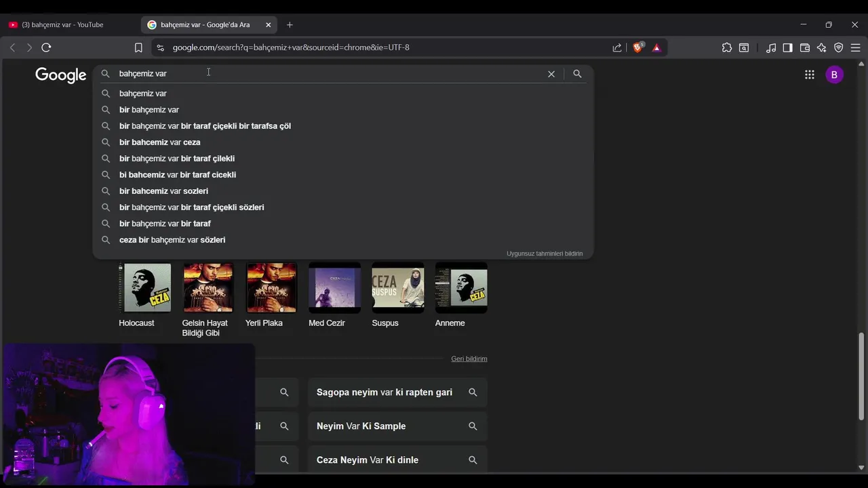Click the address bar URL
The width and height of the screenshot is (868, 488).
click(291, 47)
